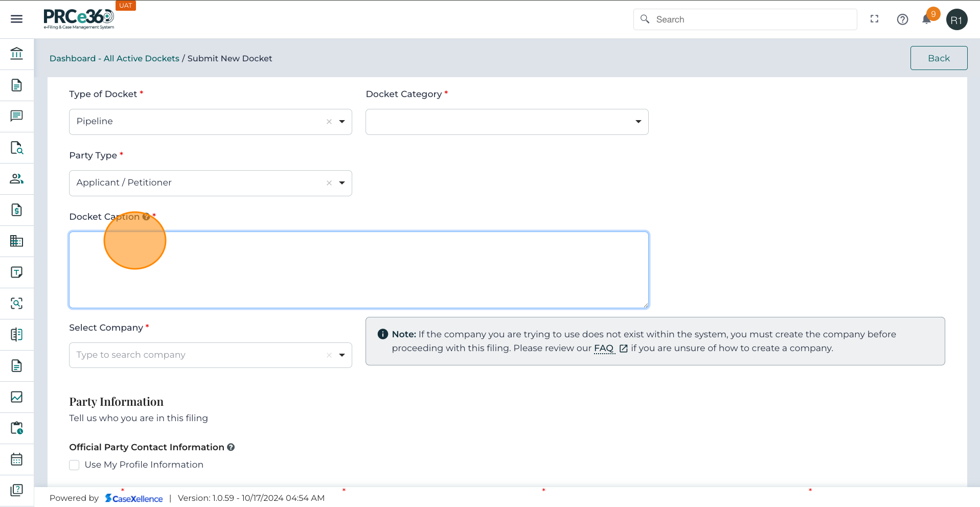Screen dimensions: 980x507
Task: Open the chat messages sidebar icon
Action: [x=16, y=116]
